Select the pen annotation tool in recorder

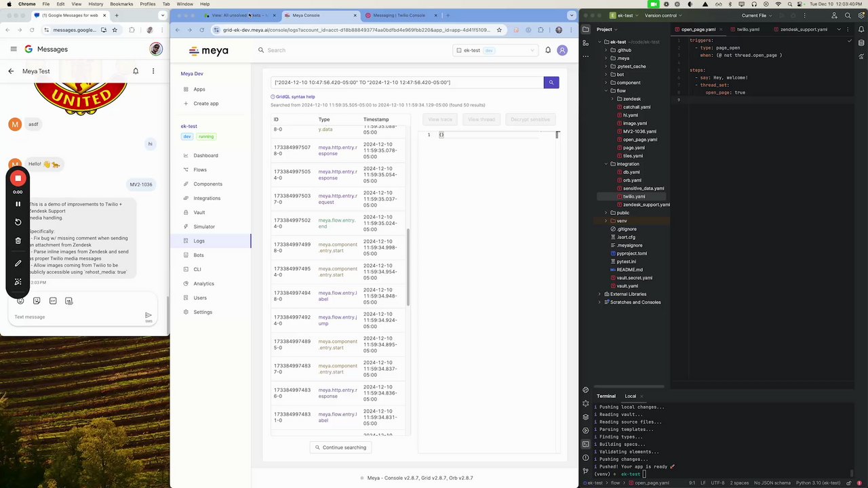18,263
